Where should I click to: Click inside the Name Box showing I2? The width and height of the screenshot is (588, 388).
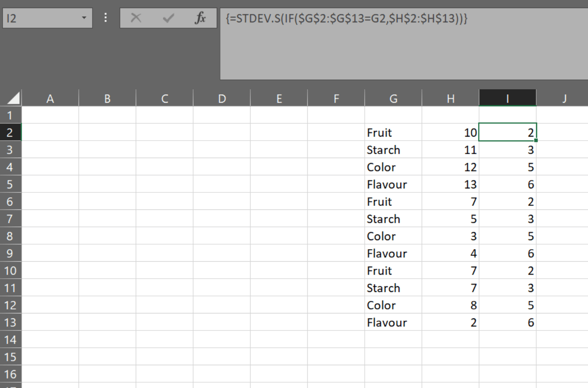[40, 18]
